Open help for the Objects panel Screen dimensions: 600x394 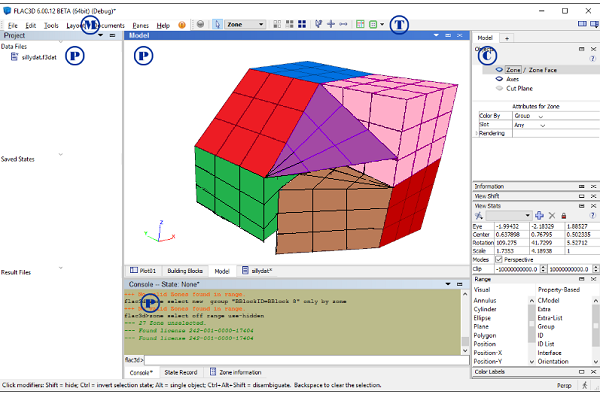pos(593,59)
